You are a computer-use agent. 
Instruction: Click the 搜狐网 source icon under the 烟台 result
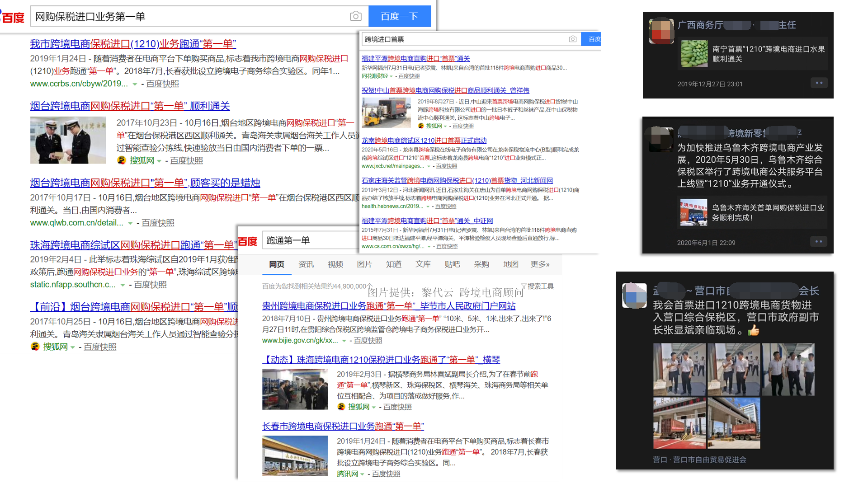(121, 160)
